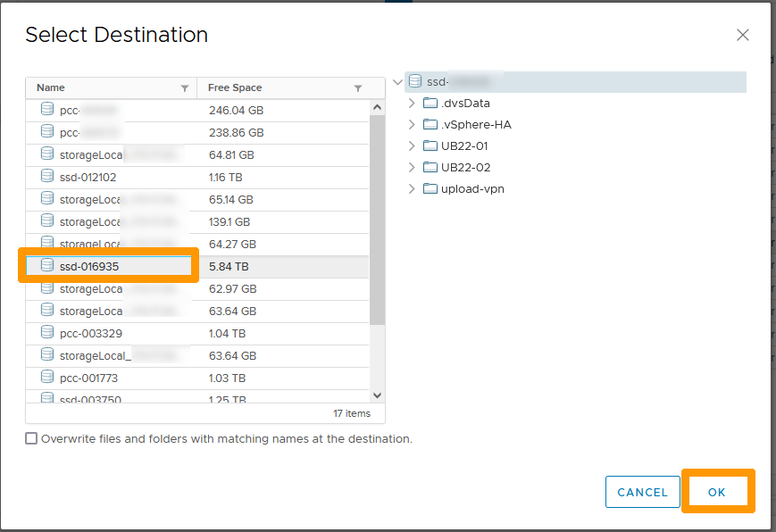Collapse the root ssd datastore node
Image resolution: width=776 pixels, height=532 pixels.
pyautogui.click(x=396, y=81)
